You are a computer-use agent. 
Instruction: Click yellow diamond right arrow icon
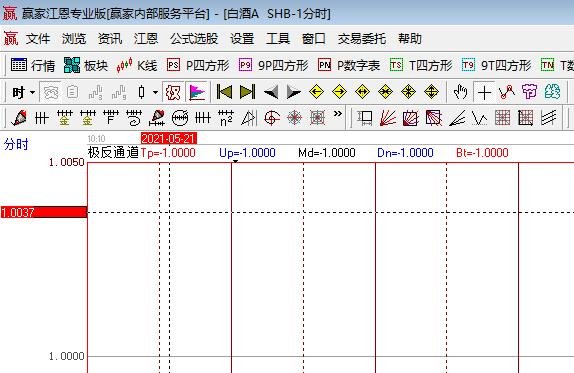[339, 92]
